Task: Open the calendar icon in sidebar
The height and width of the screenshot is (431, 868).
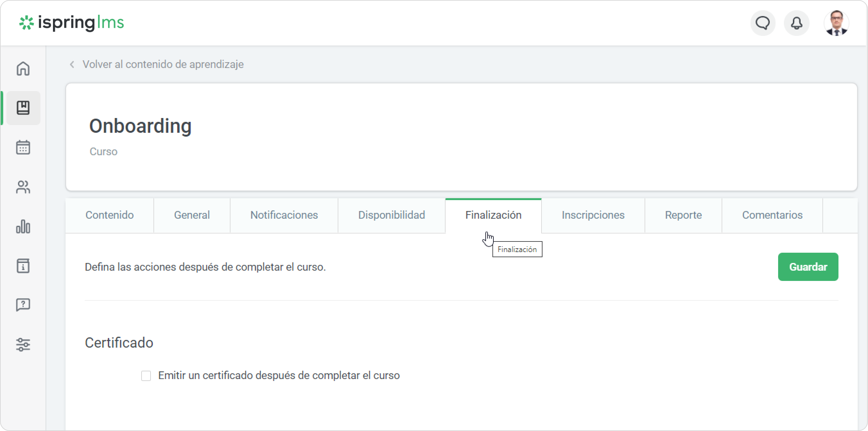Action: click(x=23, y=148)
